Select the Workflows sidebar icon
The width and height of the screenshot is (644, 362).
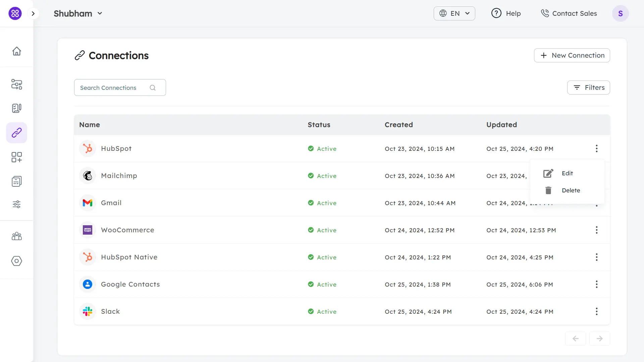point(16,84)
